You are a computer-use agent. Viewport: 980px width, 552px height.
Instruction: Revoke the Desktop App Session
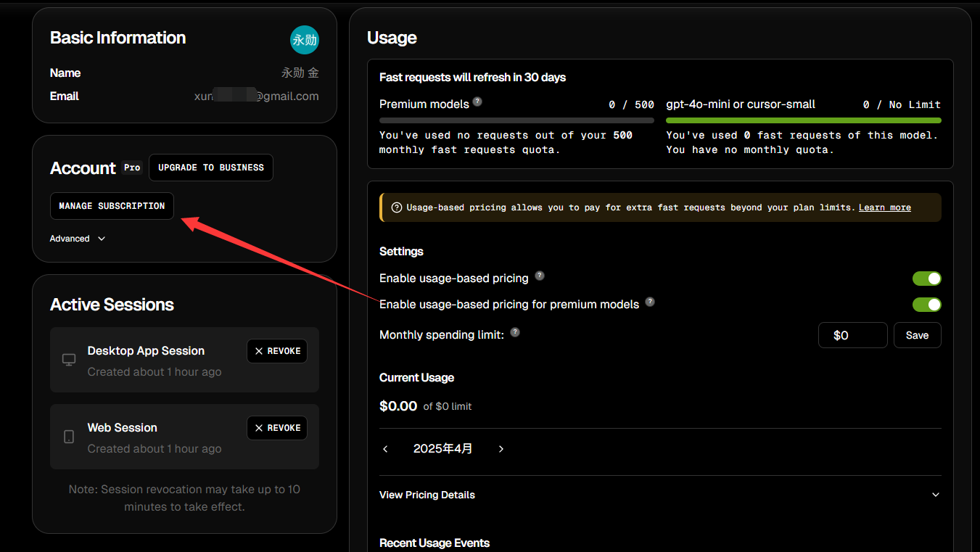277,351
